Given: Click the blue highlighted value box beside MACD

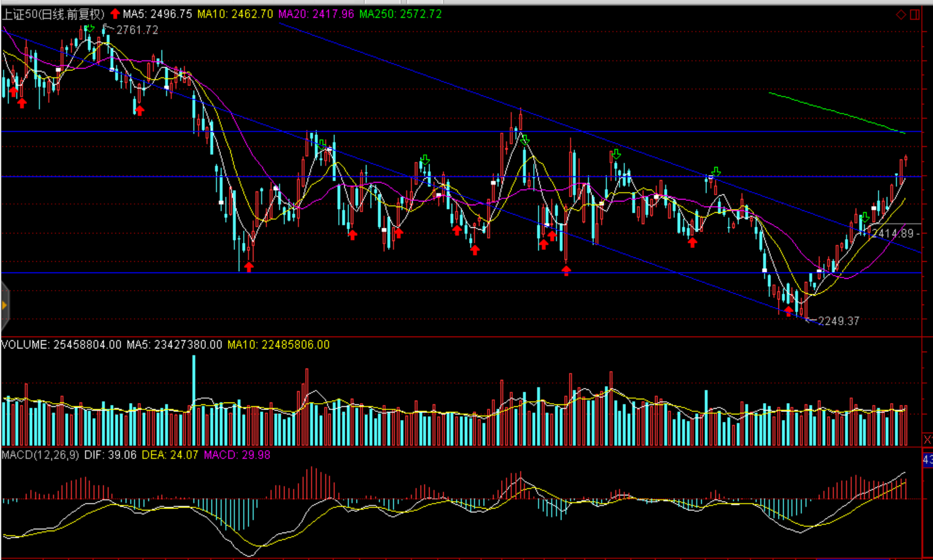Looking at the screenshot, I should [927, 460].
